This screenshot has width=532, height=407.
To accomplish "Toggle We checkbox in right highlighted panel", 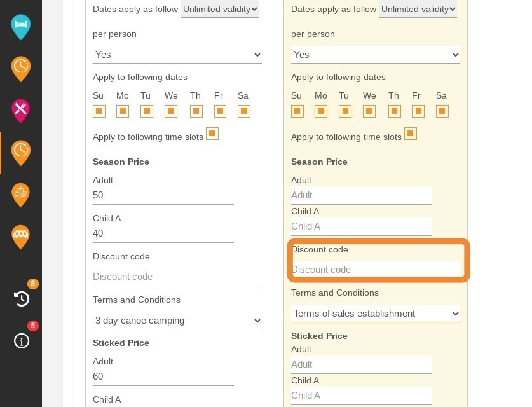I will click(369, 111).
